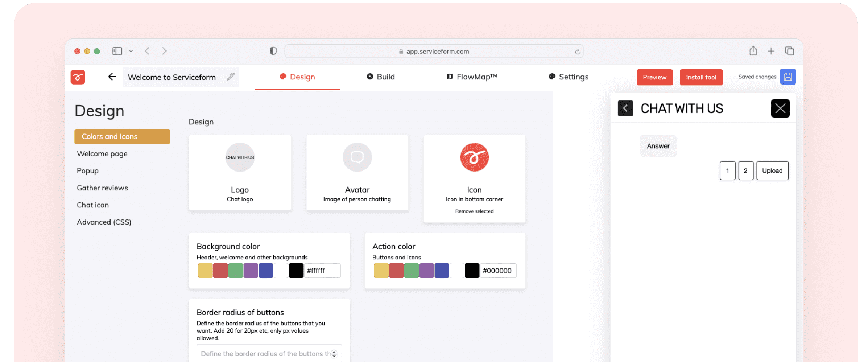Viewport: 868px width, 362px height.
Task: Click the border radius stepper arrows
Action: pyautogui.click(x=334, y=354)
